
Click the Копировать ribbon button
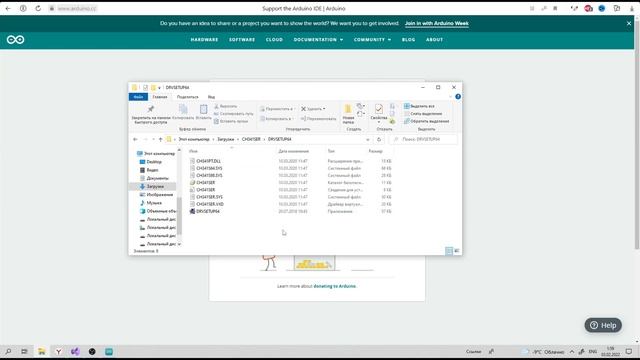click(x=183, y=112)
